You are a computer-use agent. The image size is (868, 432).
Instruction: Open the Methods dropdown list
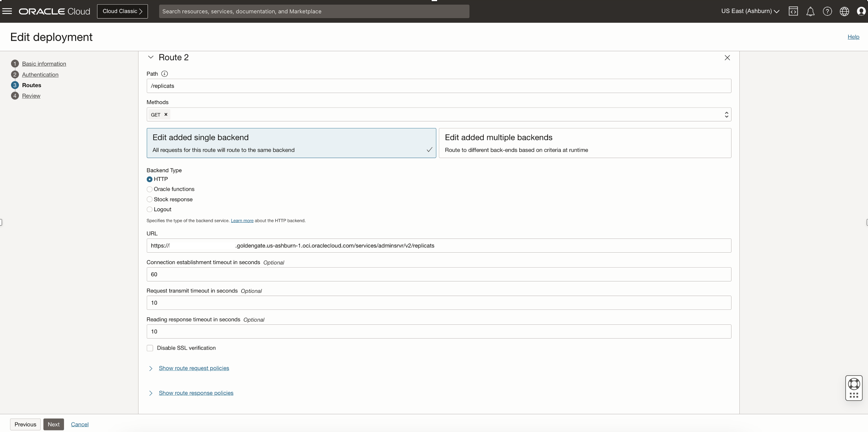[726, 114]
